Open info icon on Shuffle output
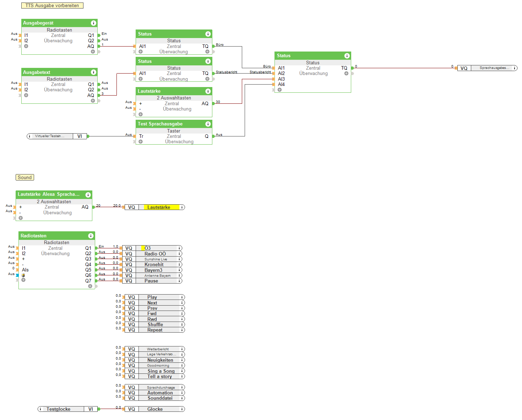 click(x=182, y=324)
